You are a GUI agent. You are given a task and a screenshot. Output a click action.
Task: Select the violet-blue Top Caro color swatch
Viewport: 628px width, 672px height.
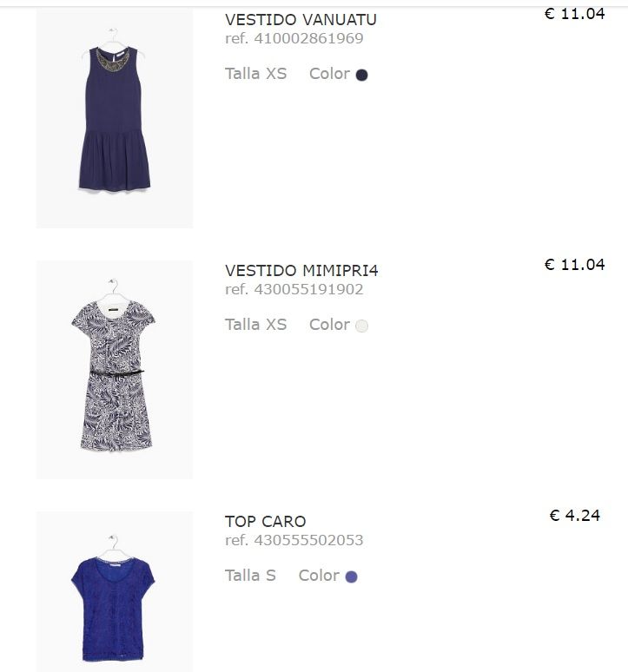(x=351, y=576)
